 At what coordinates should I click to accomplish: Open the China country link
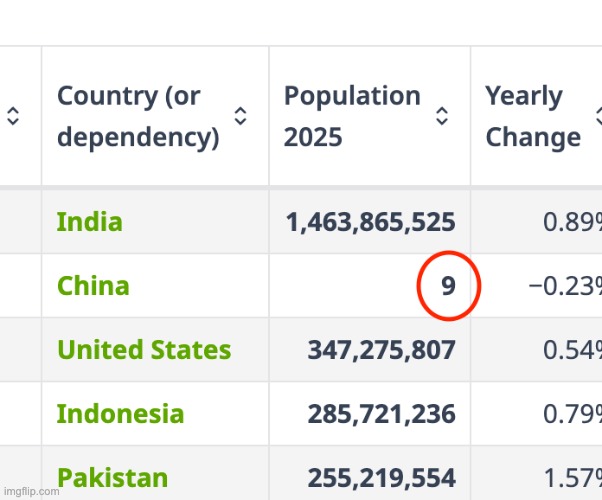click(93, 286)
